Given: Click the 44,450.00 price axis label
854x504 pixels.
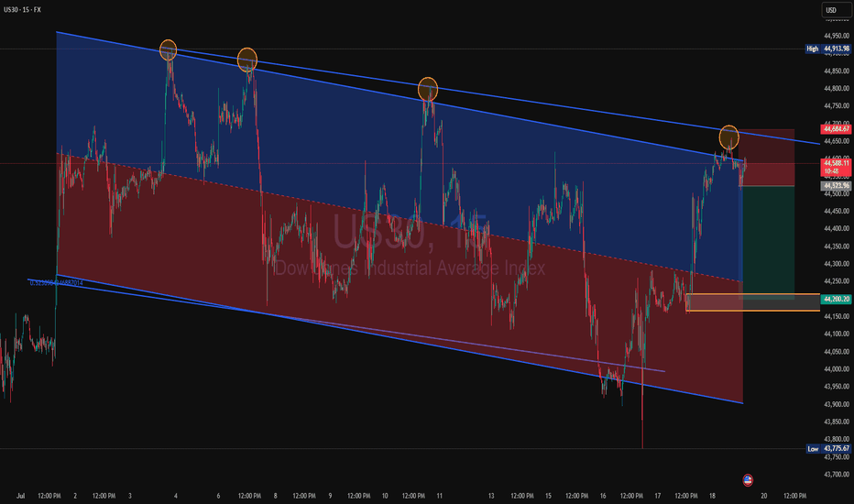Looking at the screenshot, I should click(x=836, y=211).
